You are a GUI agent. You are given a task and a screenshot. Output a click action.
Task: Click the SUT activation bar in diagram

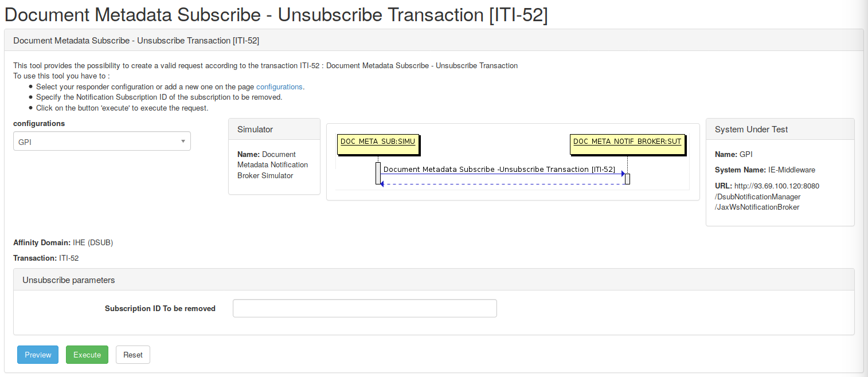pos(627,179)
